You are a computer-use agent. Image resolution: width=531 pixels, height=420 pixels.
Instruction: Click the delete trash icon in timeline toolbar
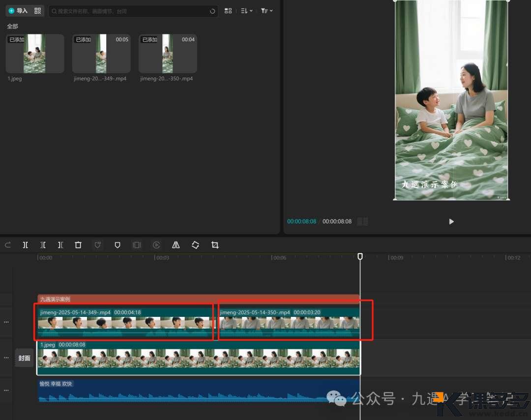[x=78, y=245]
